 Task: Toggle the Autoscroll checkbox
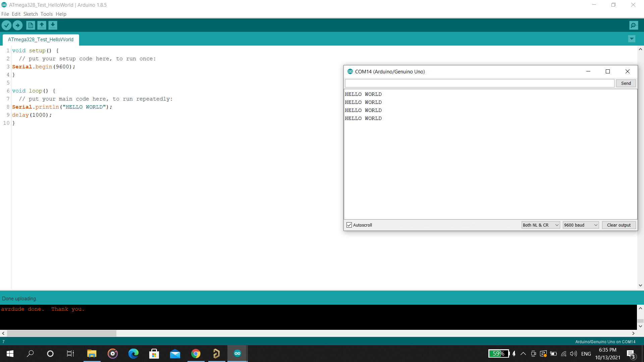click(349, 225)
